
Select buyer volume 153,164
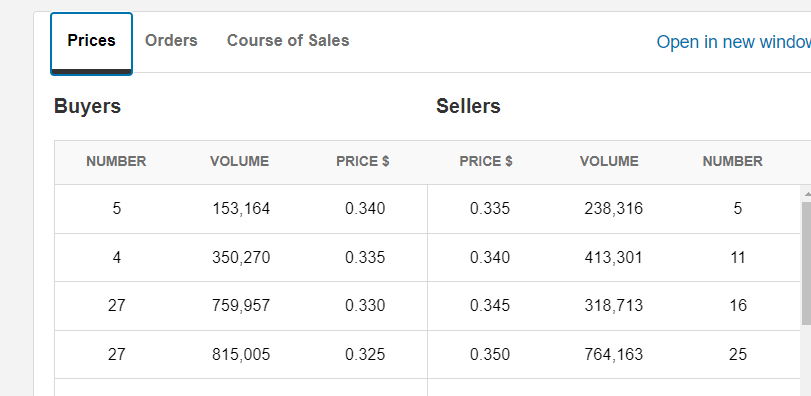click(241, 209)
